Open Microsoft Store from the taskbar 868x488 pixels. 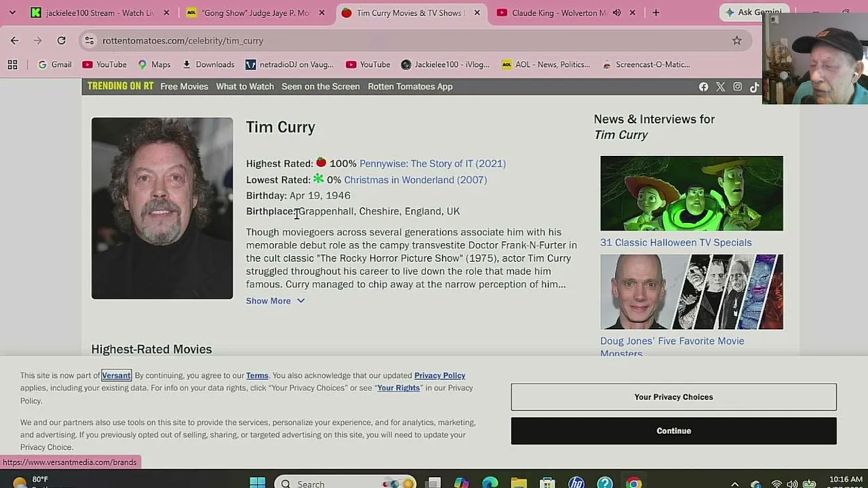547,483
